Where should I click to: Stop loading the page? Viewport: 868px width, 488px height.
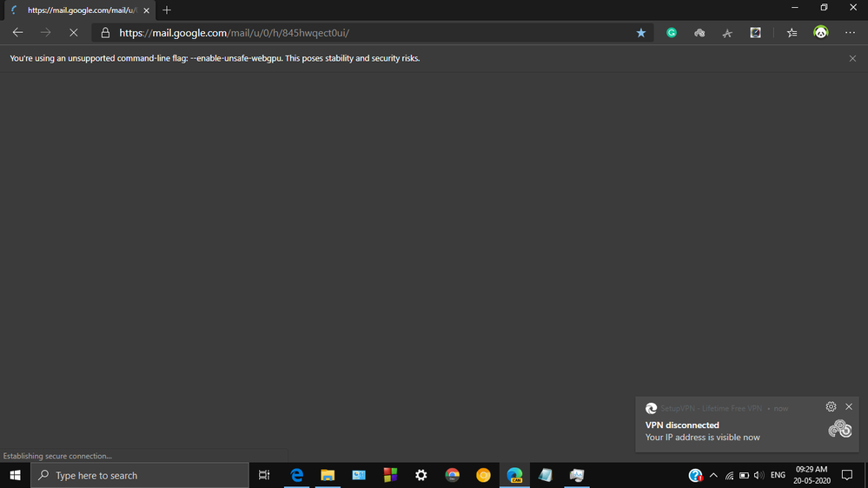click(74, 33)
